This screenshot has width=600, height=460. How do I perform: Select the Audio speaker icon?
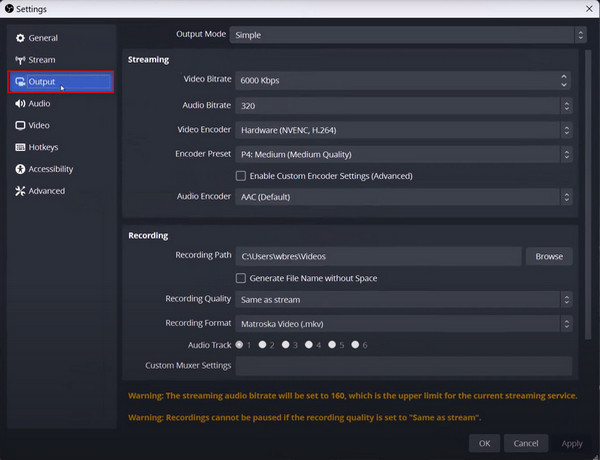(x=20, y=103)
